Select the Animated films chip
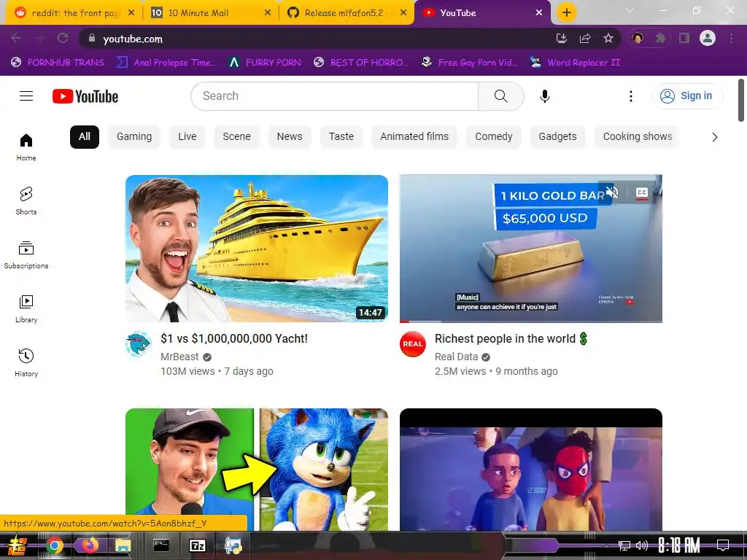 click(414, 137)
